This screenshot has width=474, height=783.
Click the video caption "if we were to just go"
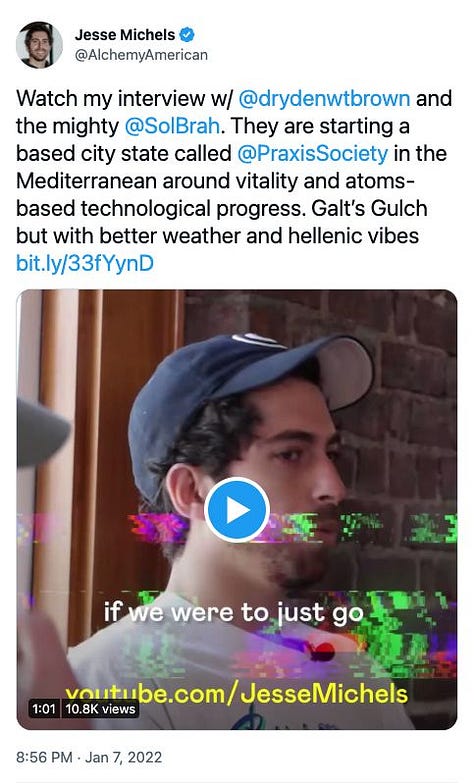pos(233,613)
